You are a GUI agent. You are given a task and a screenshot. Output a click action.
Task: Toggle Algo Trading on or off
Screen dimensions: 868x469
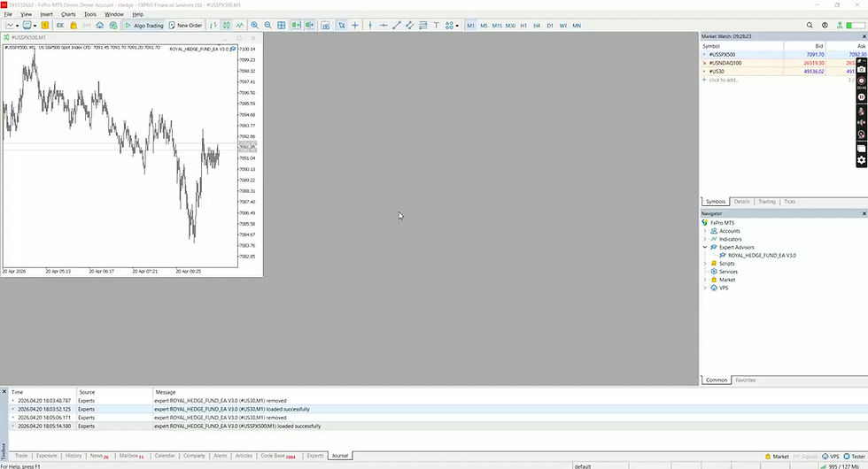click(x=143, y=26)
